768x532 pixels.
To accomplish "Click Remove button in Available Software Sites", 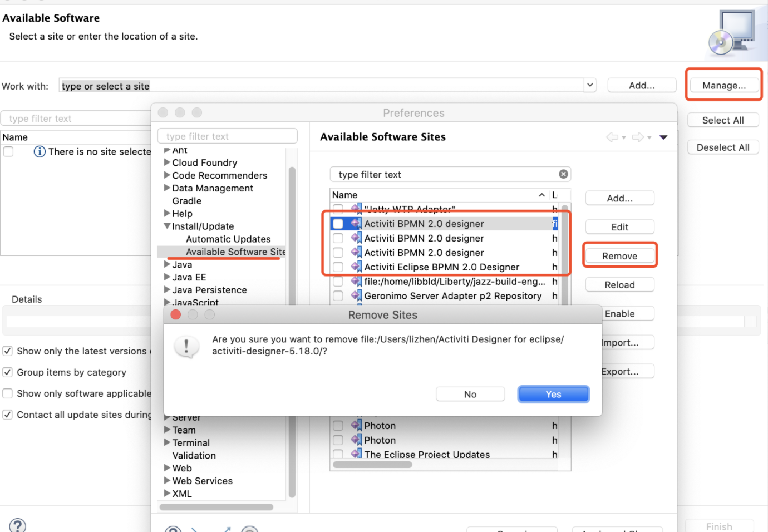I will tap(619, 255).
